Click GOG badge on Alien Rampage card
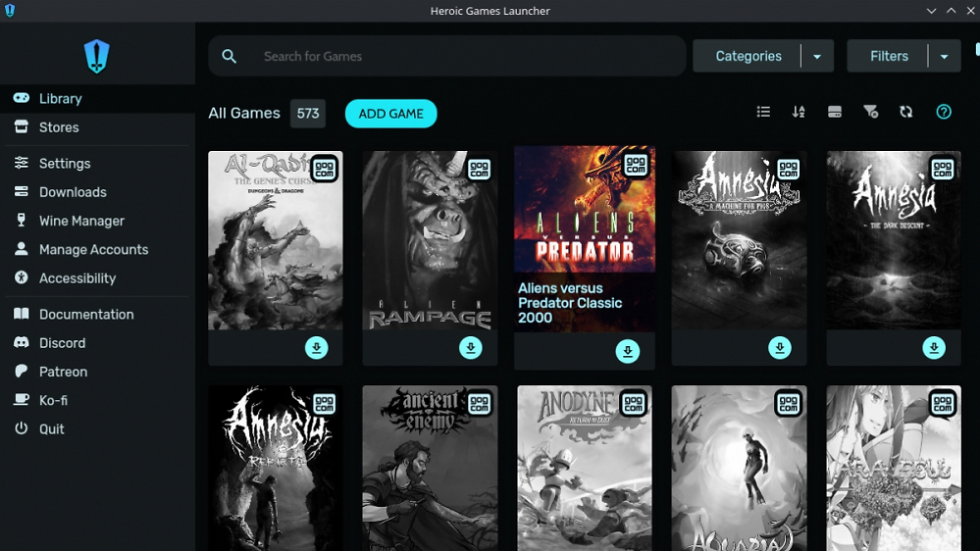The image size is (980, 551). tap(480, 169)
